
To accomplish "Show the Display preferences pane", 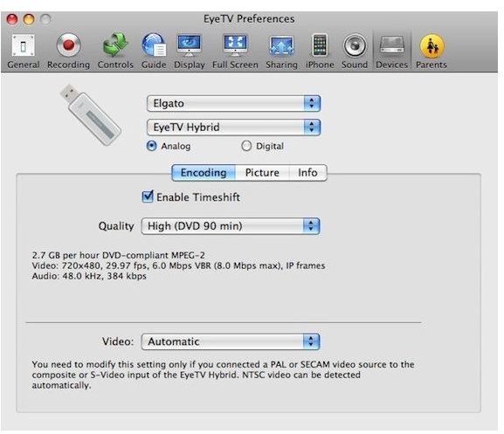I will tap(189, 52).
